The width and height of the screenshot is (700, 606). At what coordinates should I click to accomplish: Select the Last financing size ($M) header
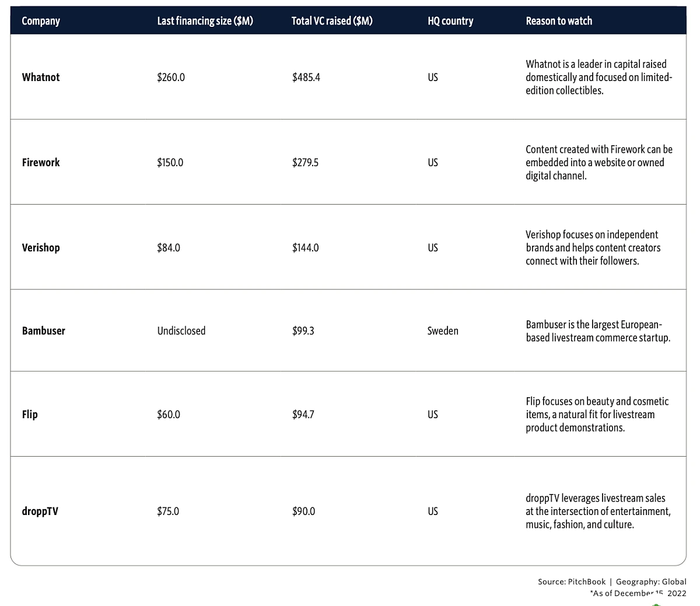(x=205, y=21)
